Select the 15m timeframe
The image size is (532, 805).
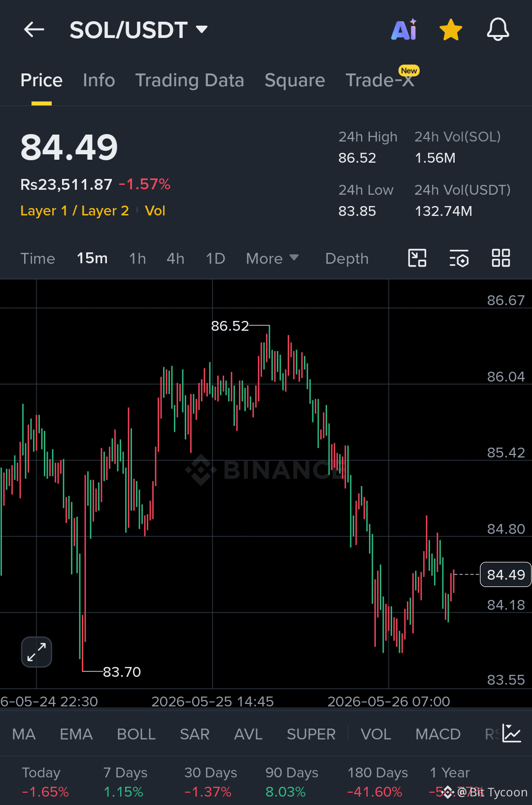point(92,258)
